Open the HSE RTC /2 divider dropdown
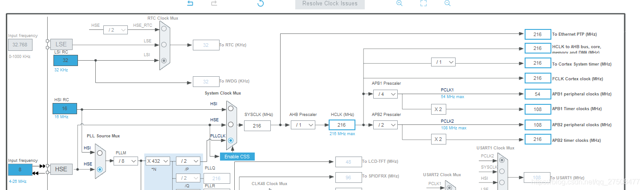644x190 pixels. click(115, 29)
